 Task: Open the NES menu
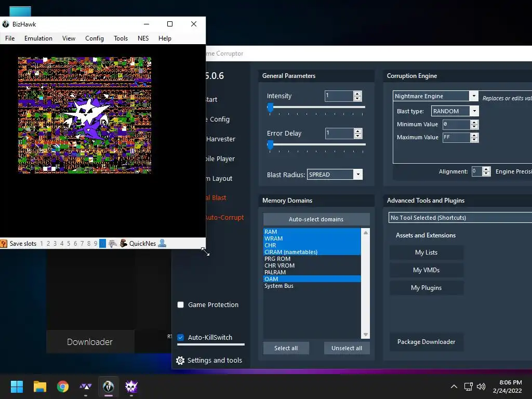tap(143, 38)
